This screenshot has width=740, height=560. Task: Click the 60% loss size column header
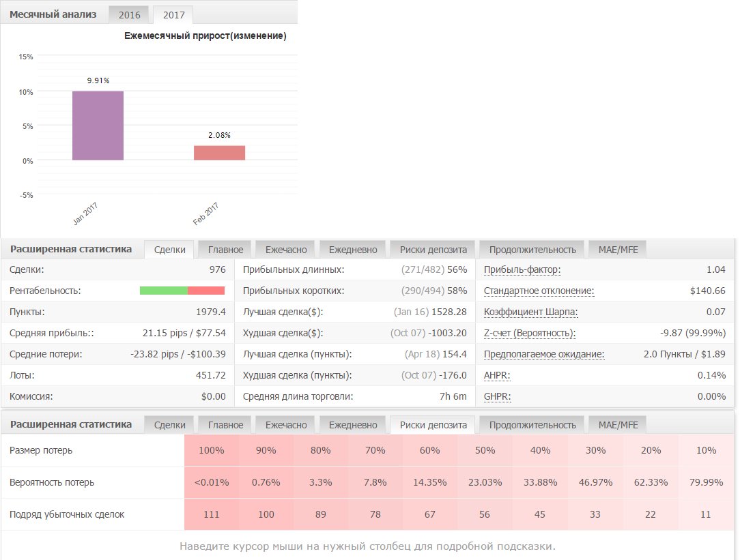click(430, 450)
